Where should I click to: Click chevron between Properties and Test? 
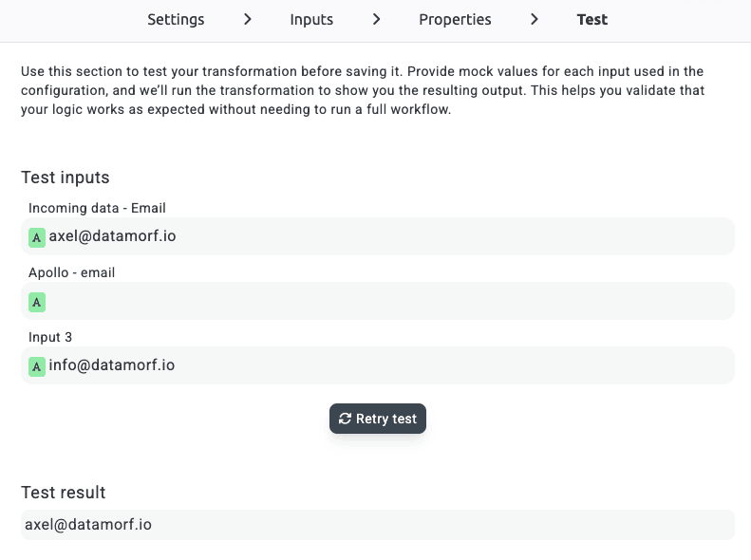point(535,19)
